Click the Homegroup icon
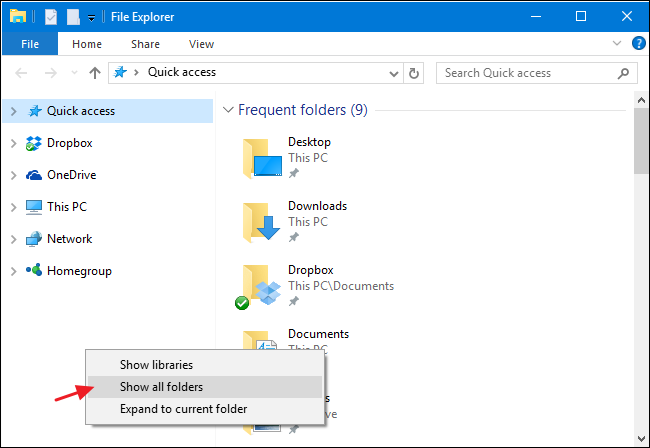650x448 pixels. [x=33, y=271]
